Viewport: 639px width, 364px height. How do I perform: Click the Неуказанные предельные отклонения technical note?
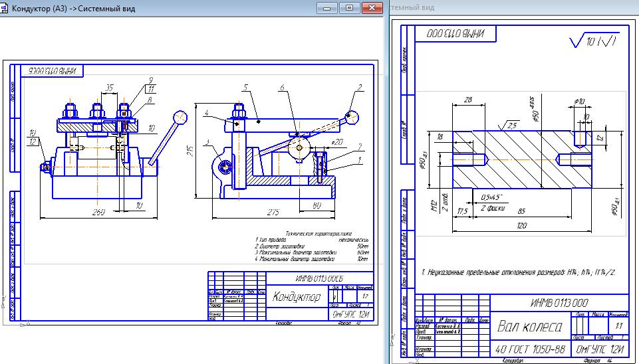[x=519, y=272]
